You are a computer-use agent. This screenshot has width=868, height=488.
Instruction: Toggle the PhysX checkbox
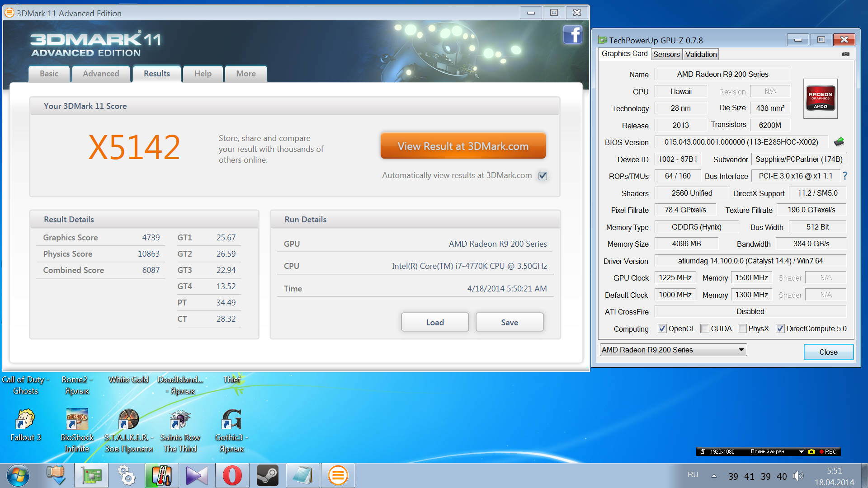click(x=742, y=328)
